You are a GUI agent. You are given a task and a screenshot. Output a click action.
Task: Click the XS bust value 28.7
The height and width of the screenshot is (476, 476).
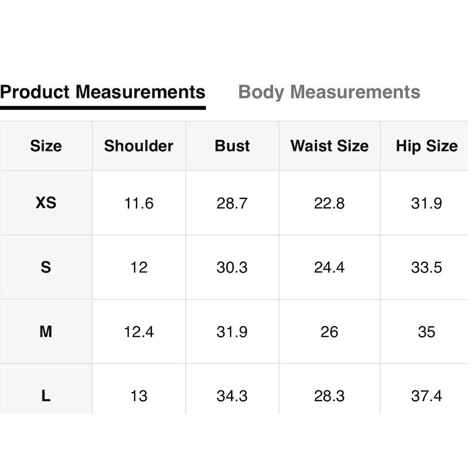click(232, 203)
